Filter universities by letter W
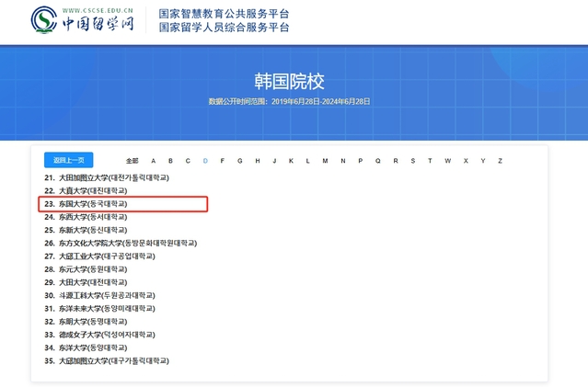The height and width of the screenshot is (387, 588). [x=448, y=161]
